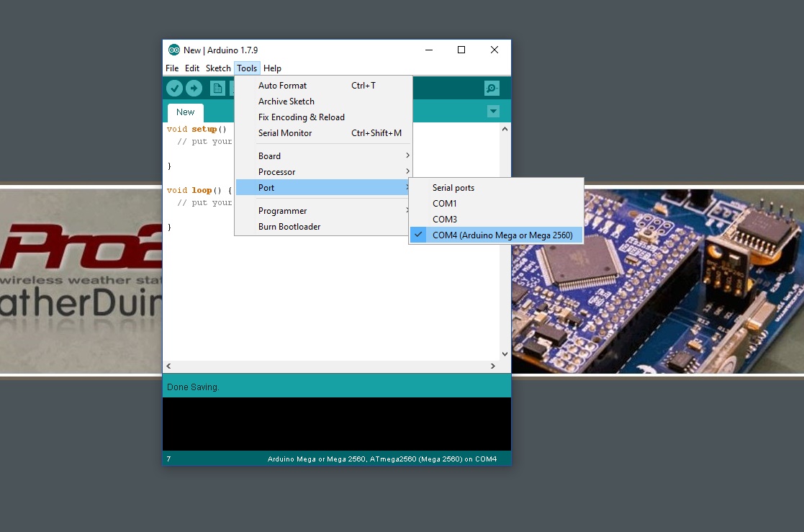804x532 pixels.
Task: Open the tab dropdown arrow button
Action: point(493,112)
